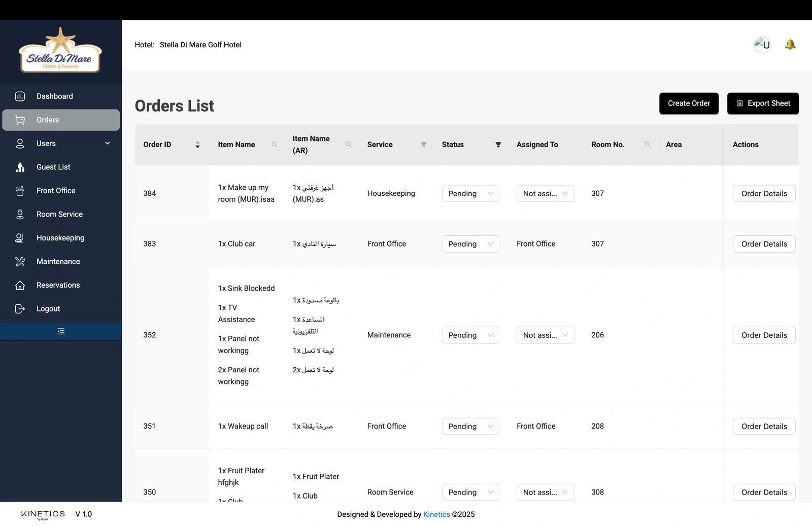This screenshot has width=812, height=527.
Task: Click the notification bell icon
Action: tap(790, 45)
